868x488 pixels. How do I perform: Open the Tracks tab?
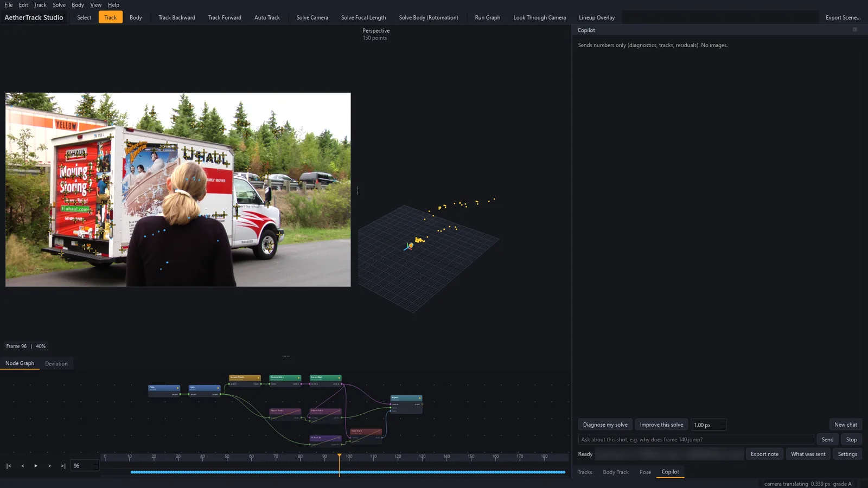pos(585,472)
